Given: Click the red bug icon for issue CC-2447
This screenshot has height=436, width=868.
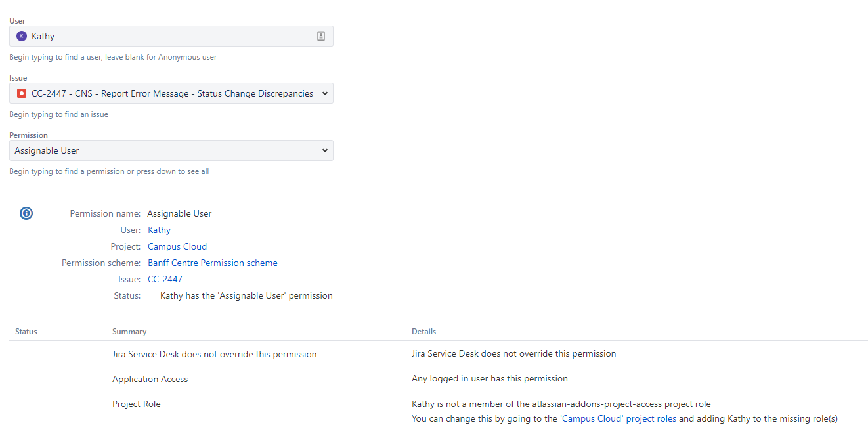Looking at the screenshot, I should click(x=22, y=93).
